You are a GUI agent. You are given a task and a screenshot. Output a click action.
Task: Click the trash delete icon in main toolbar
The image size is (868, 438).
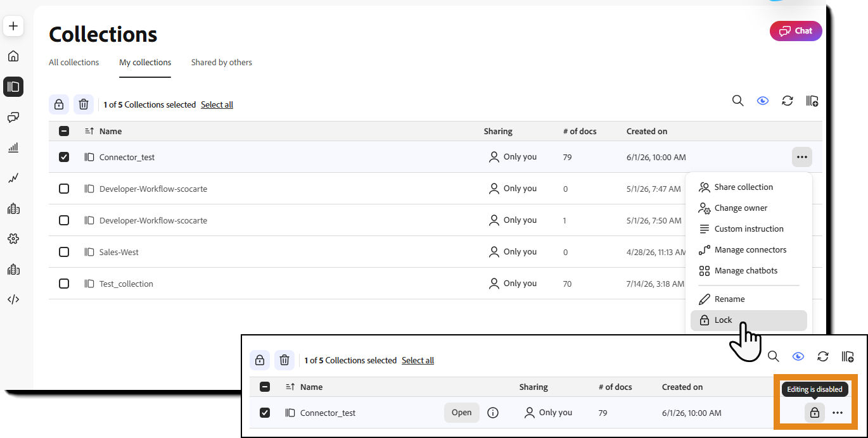click(84, 104)
